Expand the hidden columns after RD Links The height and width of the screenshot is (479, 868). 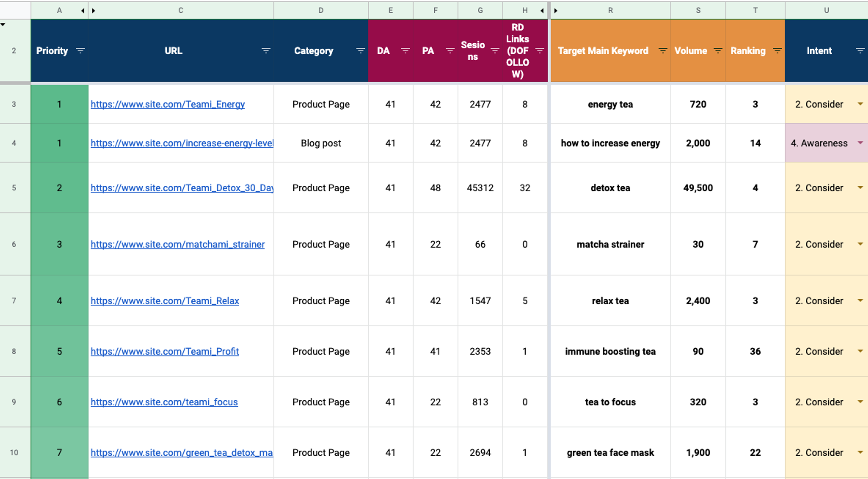[x=542, y=10]
